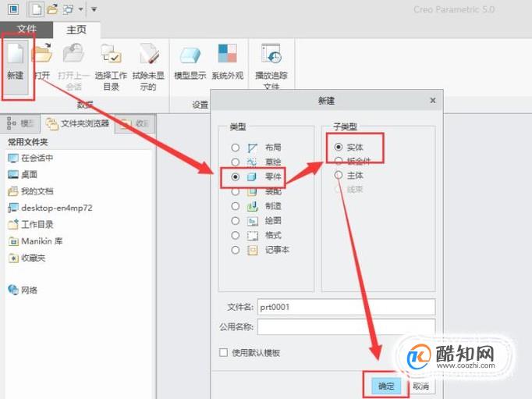Click the new document icon in quick access toolbar
532x399 pixels.
pos(36,9)
